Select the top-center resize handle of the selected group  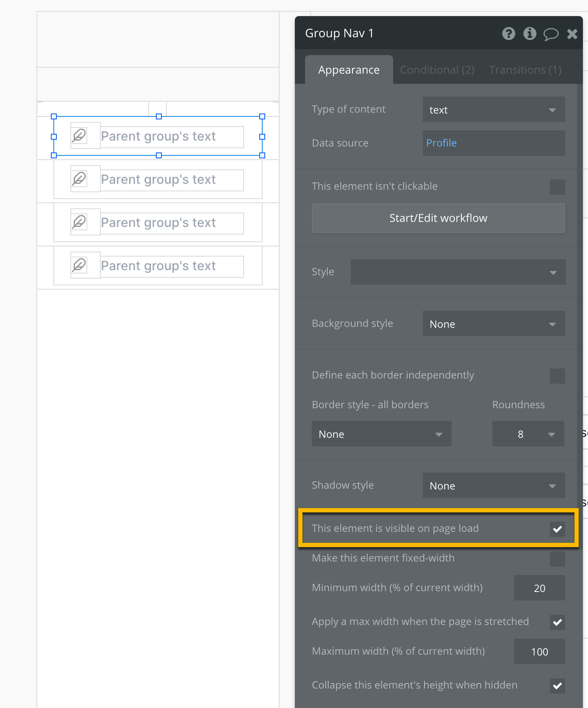point(159,116)
